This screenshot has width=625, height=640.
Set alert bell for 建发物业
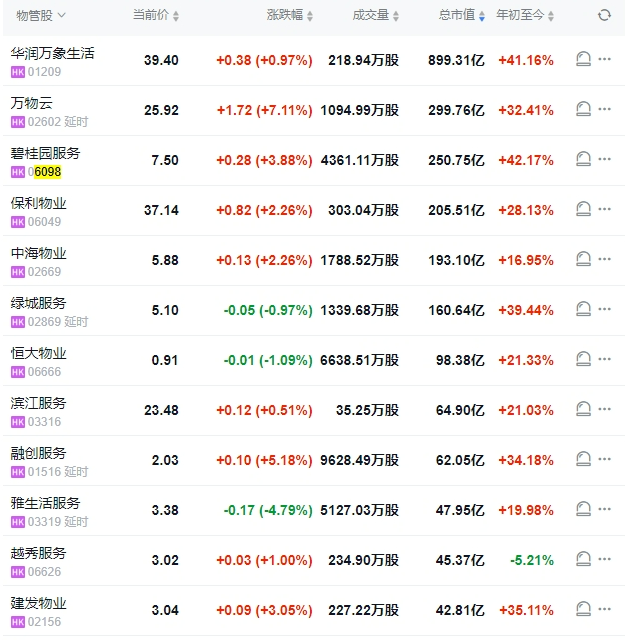click(583, 609)
